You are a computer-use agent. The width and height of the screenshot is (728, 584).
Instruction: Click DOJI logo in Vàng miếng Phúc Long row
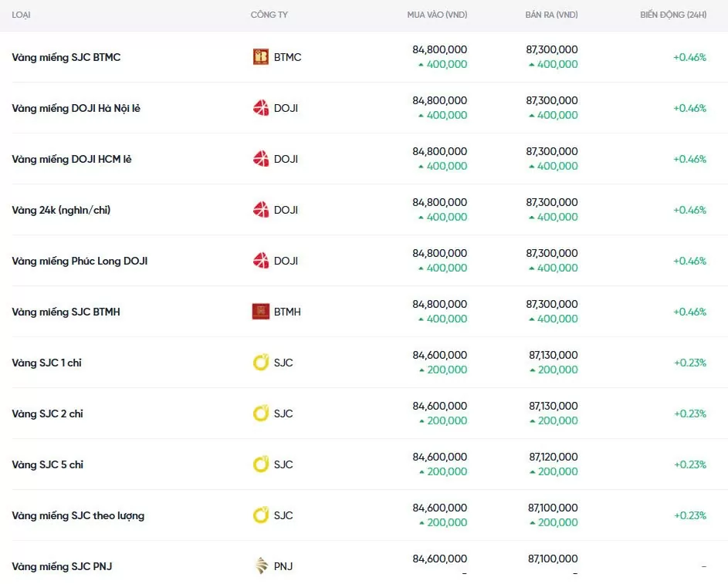pos(260,262)
